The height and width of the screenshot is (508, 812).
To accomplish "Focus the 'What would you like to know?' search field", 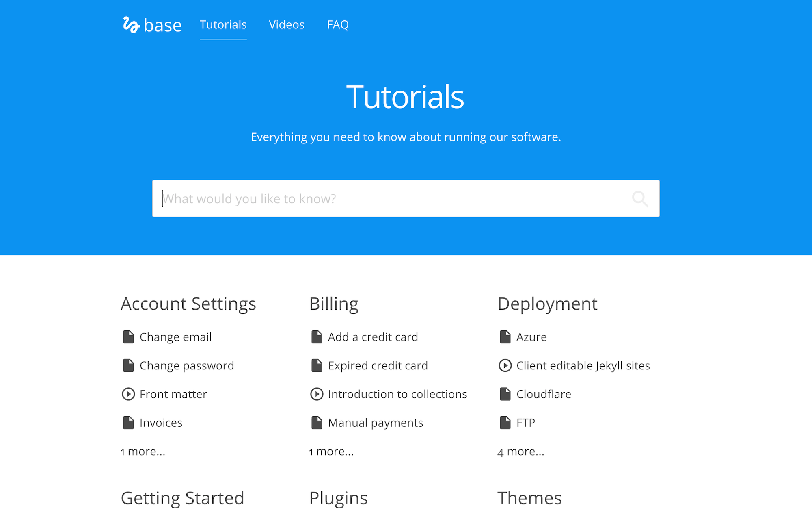I will pos(390,199).
